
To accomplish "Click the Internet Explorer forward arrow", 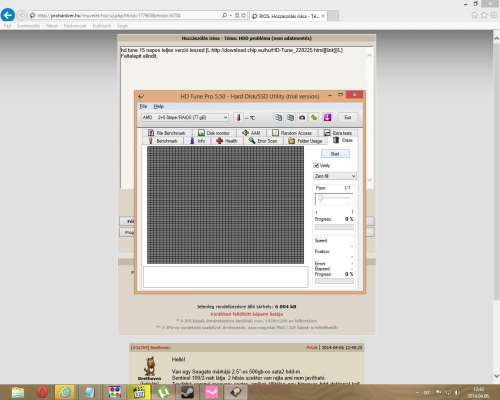I will coord(22,15).
